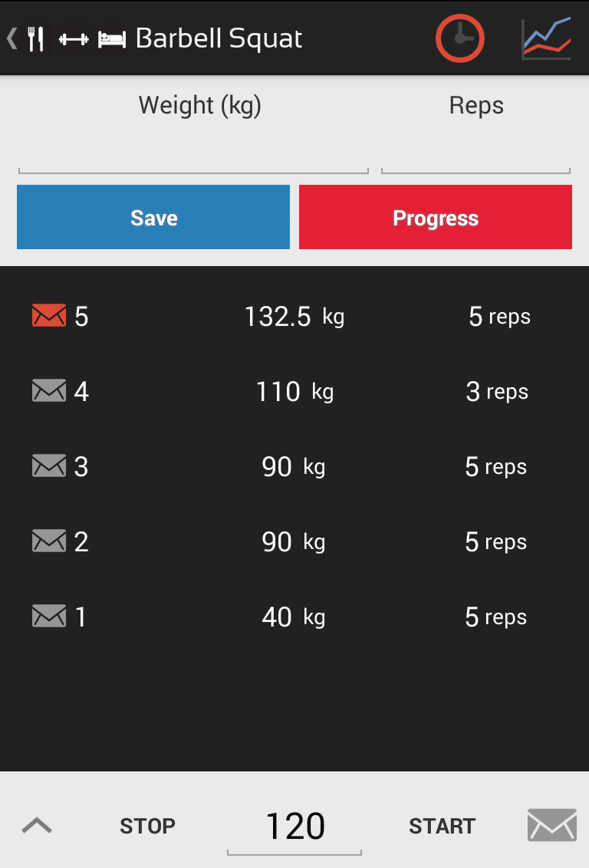Tap the bed rest icon
Image resolution: width=589 pixels, height=868 pixels.
coord(112,38)
